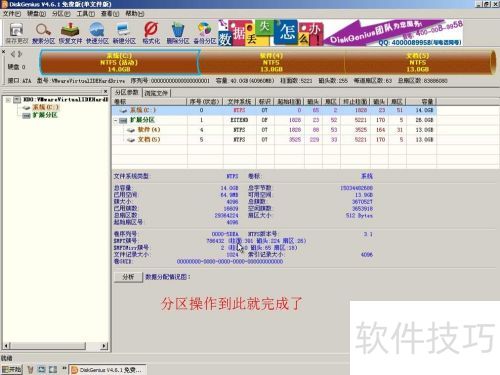Select the 格式化 (Format) red icon

click(x=151, y=33)
